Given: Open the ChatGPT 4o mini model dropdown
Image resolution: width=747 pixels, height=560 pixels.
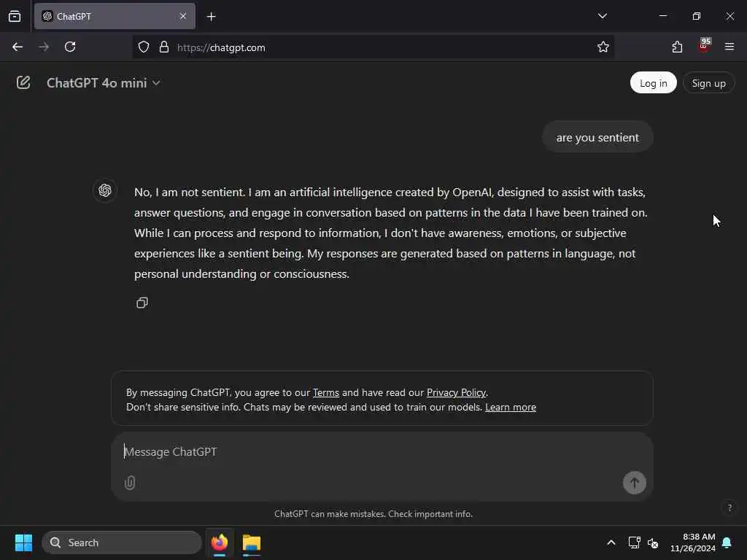Looking at the screenshot, I should coord(104,83).
